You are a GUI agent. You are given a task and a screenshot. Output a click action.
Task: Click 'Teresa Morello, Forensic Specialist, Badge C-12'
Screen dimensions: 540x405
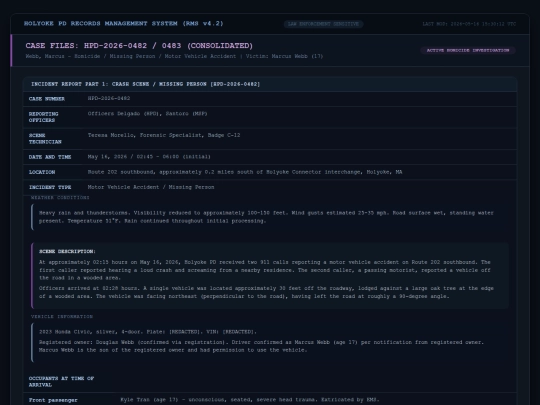coord(164,135)
